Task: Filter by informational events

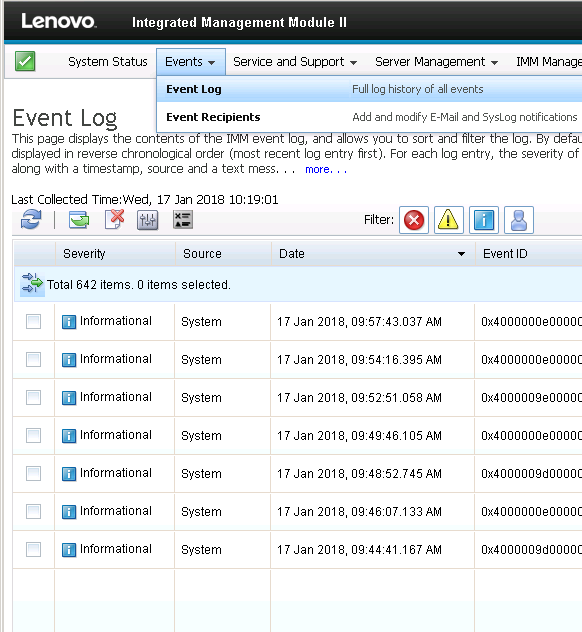Action: click(x=484, y=220)
